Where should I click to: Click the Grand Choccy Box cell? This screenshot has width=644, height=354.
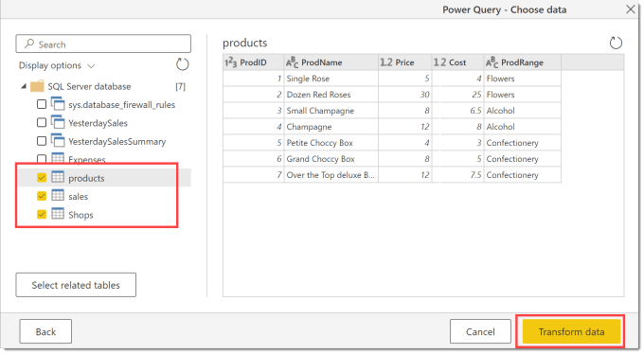tap(331, 158)
